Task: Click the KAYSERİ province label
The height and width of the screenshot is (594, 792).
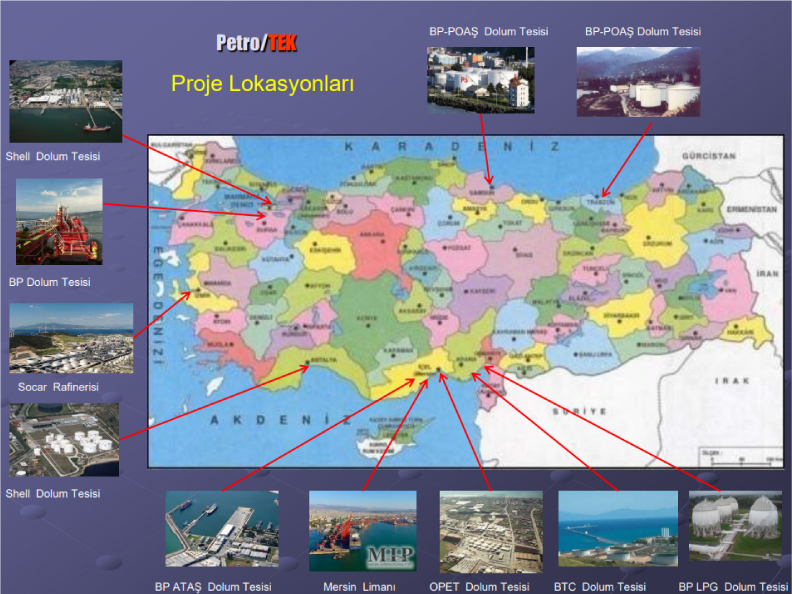Action: 480,291
